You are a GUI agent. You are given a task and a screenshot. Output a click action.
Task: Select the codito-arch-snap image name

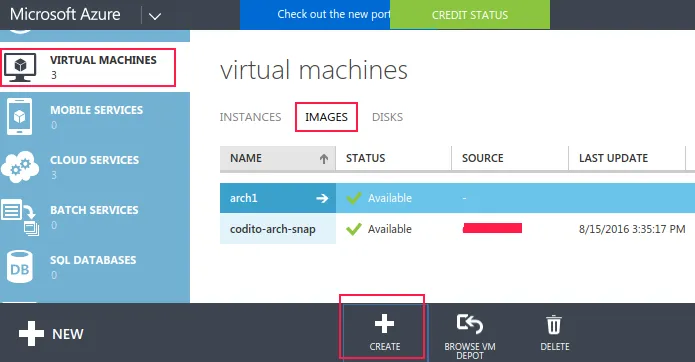tap(273, 229)
